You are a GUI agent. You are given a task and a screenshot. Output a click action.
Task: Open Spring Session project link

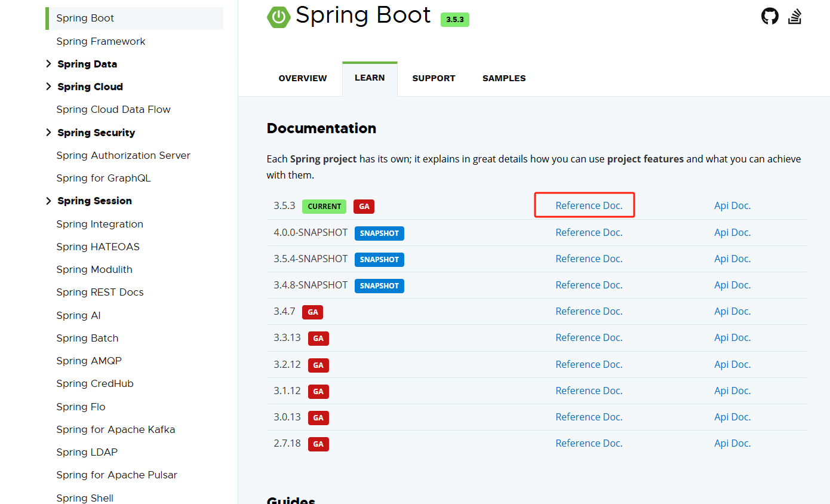pyautogui.click(x=94, y=201)
